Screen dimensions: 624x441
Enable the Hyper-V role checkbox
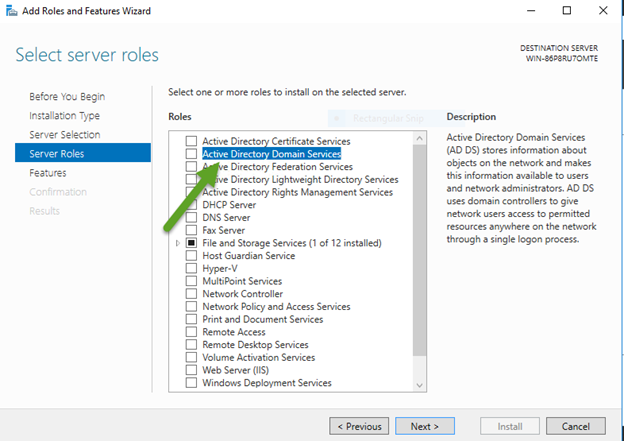click(x=191, y=268)
